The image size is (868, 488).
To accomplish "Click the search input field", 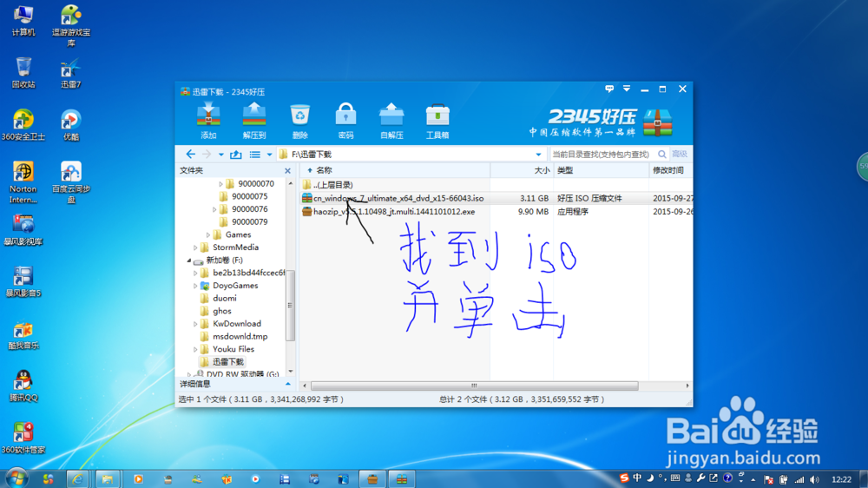I will (x=603, y=154).
